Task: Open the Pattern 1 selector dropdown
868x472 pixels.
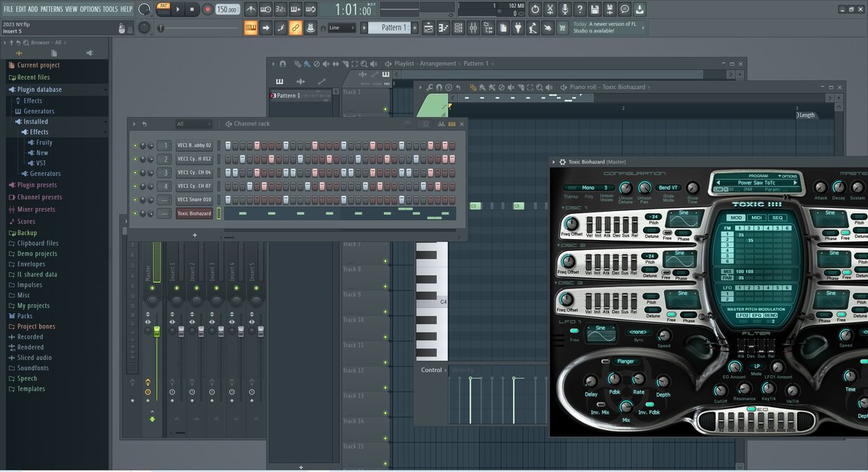Action: point(393,27)
